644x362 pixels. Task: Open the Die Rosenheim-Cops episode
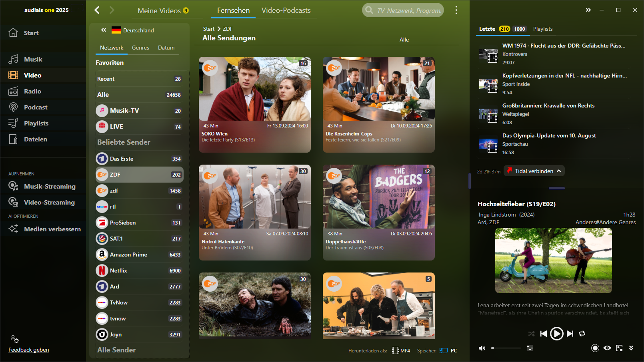point(379,104)
